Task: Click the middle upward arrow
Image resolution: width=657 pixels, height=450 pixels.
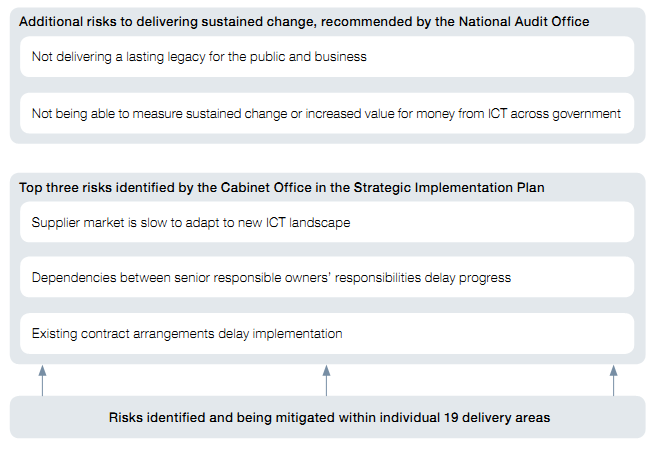Action: [x=327, y=380]
